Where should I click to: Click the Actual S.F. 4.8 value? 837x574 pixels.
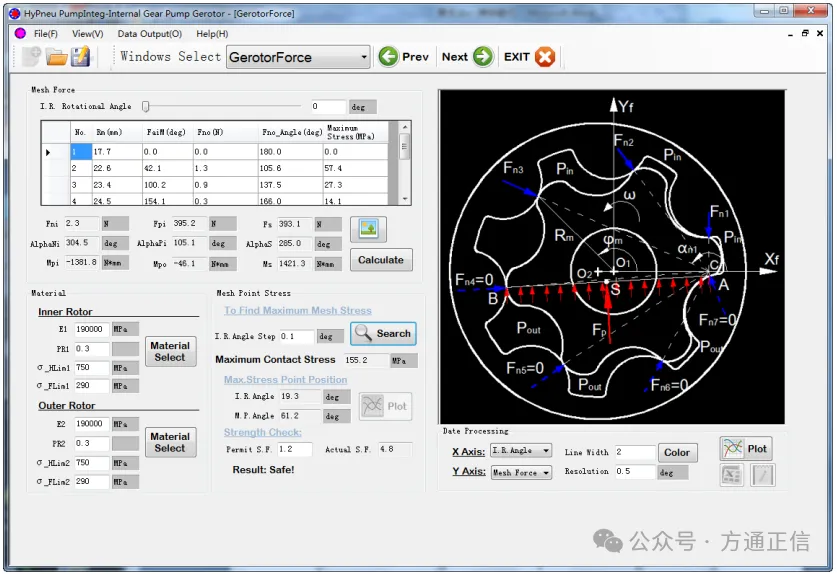395,449
